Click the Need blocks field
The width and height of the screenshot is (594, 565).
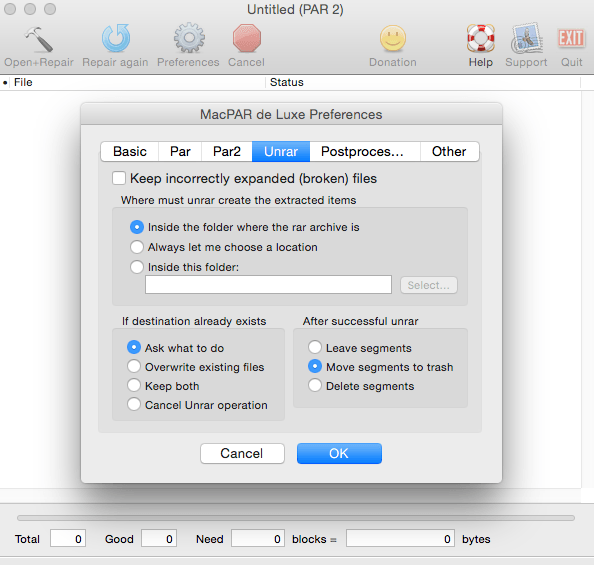pos(258,538)
